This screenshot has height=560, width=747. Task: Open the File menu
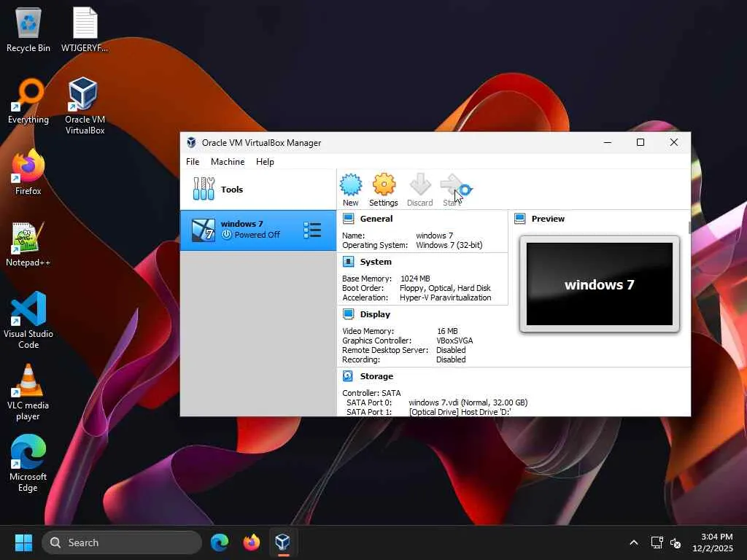click(193, 161)
